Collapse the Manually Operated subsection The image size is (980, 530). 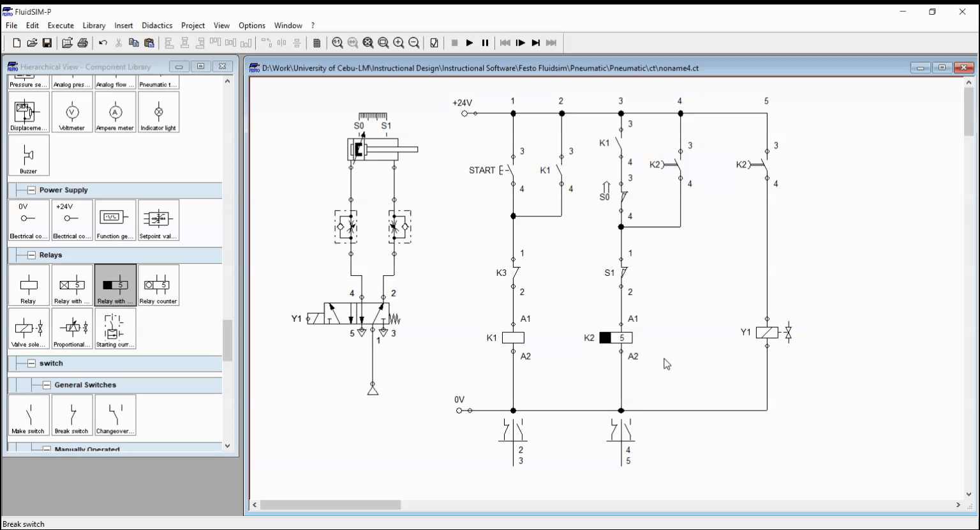click(x=47, y=449)
